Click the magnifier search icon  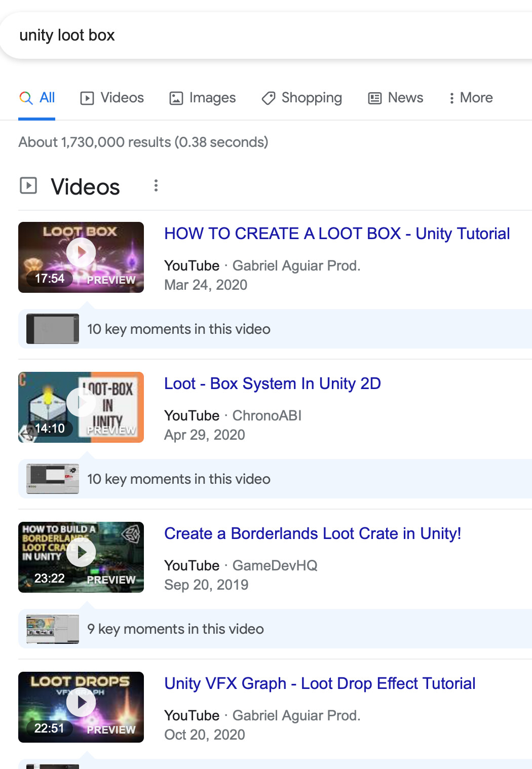[26, 97]
